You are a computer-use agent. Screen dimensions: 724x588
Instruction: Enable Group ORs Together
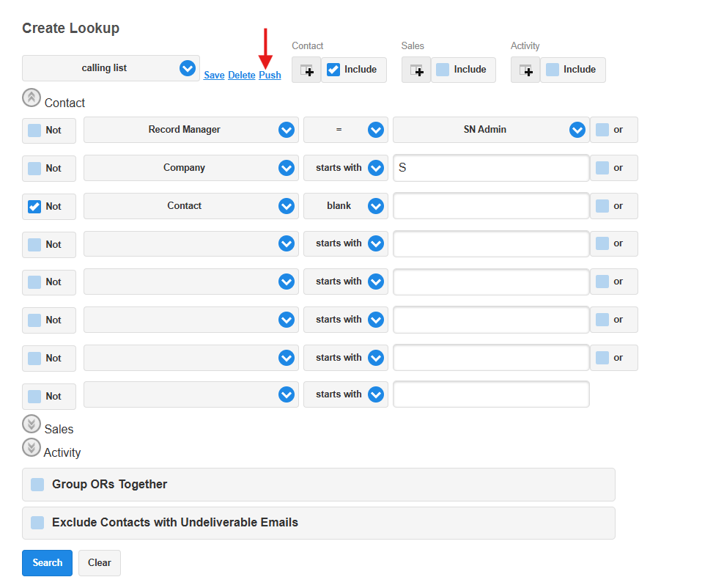point(37,485)
